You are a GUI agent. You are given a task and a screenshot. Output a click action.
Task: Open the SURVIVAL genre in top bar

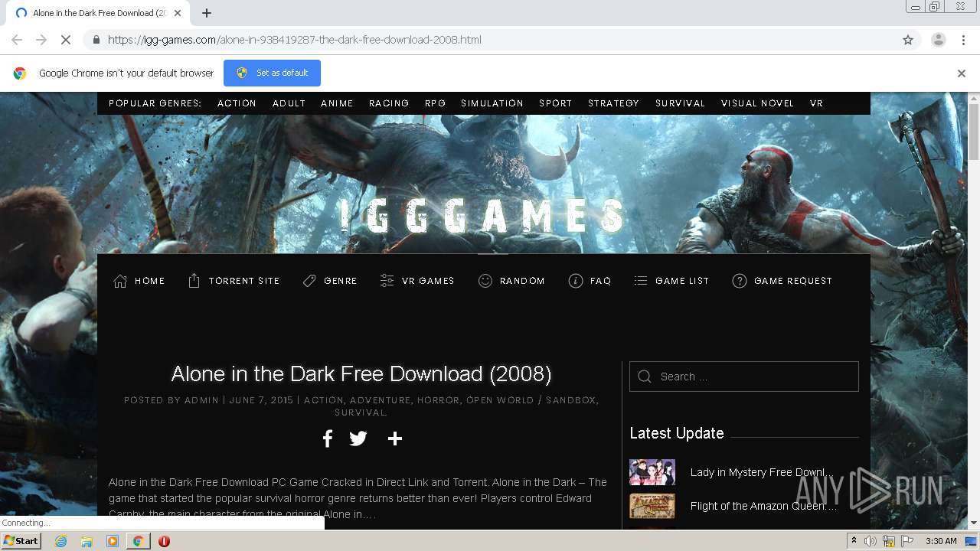(x=680, y=103)
